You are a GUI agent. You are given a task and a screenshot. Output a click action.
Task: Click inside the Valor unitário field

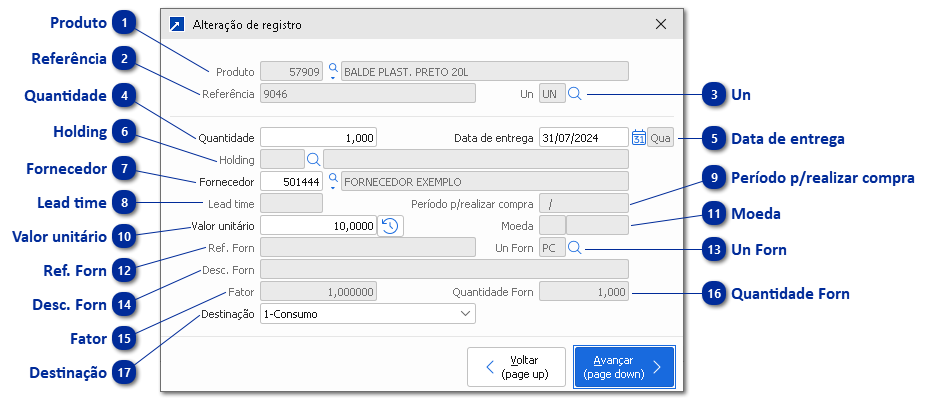tap(318, 226)
